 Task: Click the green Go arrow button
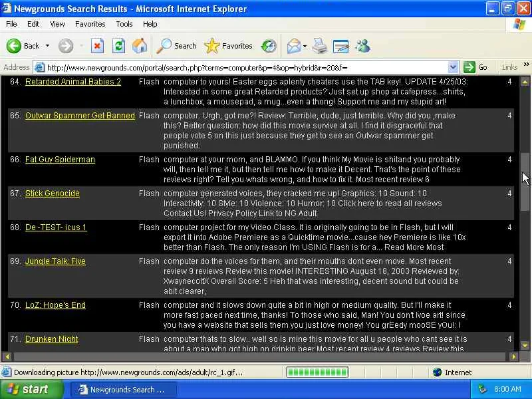[469, 67]
